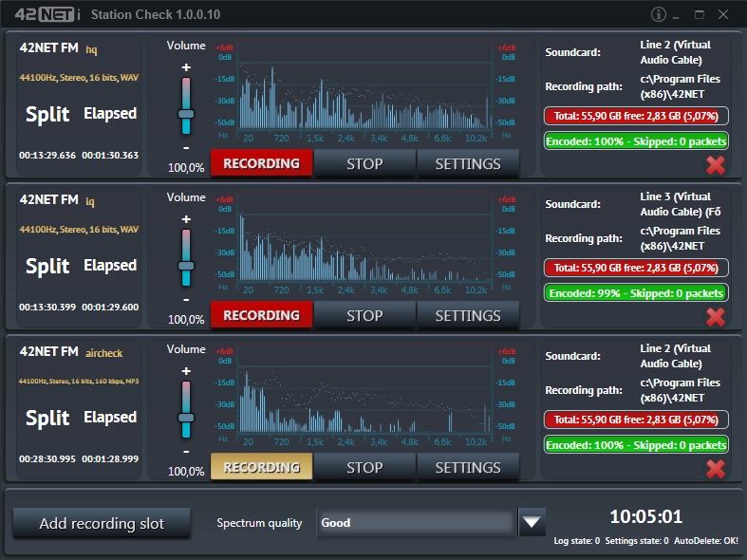Click soundcard 'Line 3 (Virtual Audio Cable) (Fő'

[681, 204]
